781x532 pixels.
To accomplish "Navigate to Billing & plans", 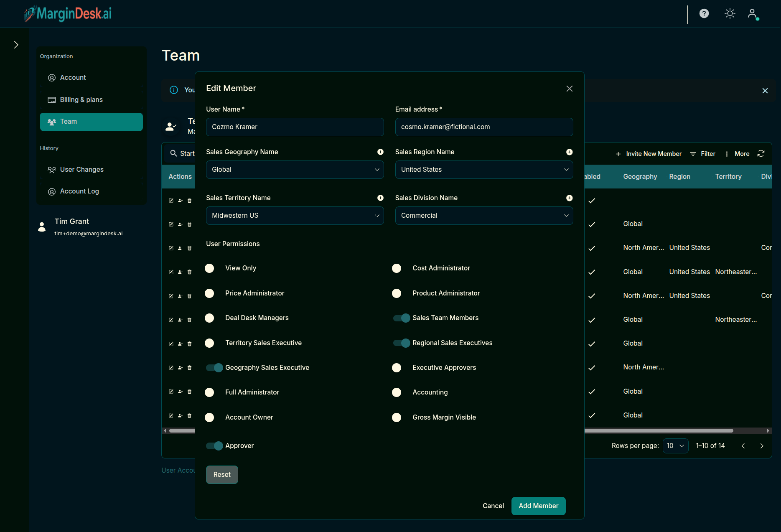I will (x=81, y=99).
